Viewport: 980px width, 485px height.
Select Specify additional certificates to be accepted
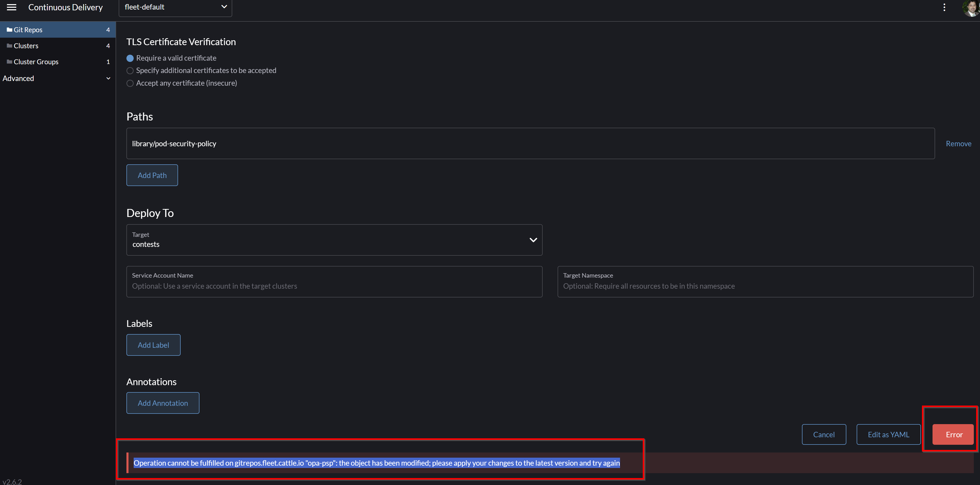click(x=130, y=70)
